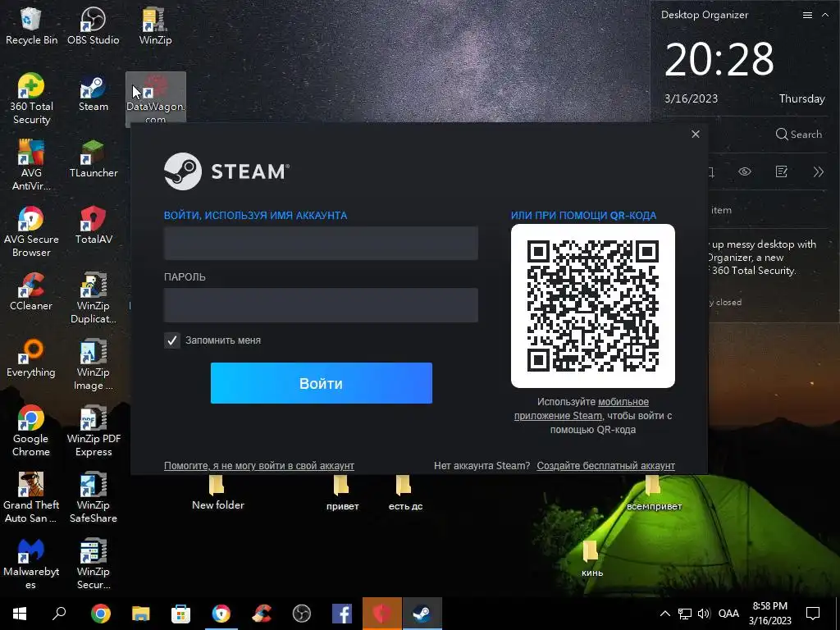840x630 pixels.
Task: Toggle the Запомнить меня checkbox
Action: pos(172,340)
